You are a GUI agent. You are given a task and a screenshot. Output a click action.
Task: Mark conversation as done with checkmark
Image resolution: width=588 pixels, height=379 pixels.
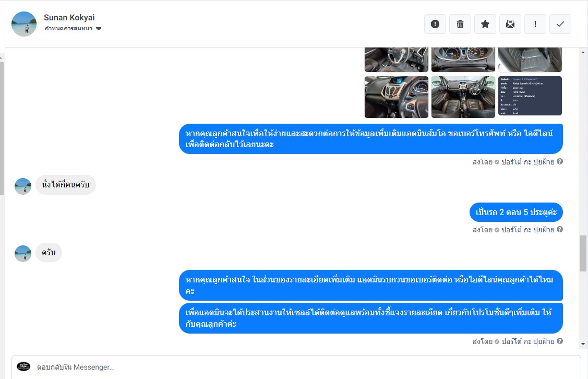coord(560,24)
